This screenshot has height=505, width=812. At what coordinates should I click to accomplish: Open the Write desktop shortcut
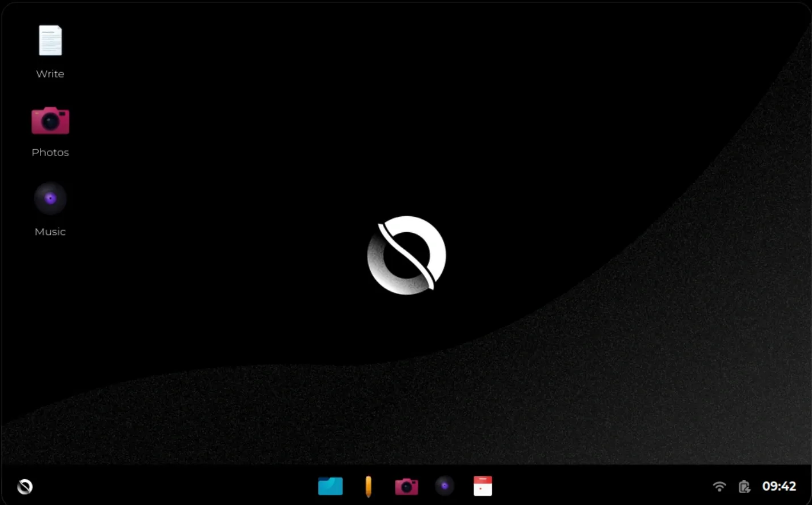pyautogui.click(x=50, y=41)
